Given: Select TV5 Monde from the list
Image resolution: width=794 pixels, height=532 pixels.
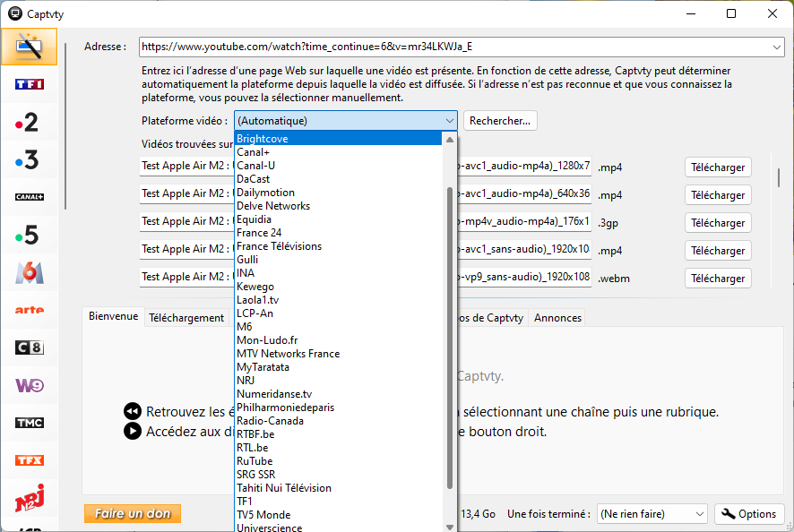Looking at the screenshot, I should point(338,515).
